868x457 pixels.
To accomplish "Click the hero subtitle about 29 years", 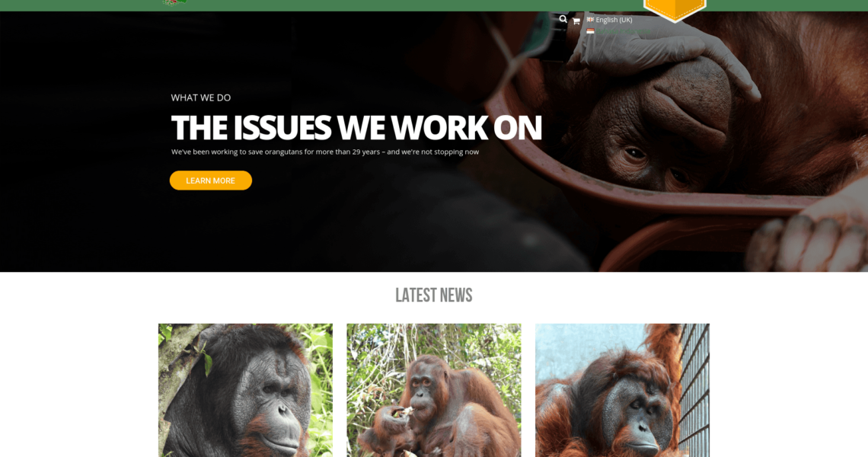I will [x=325, y=152].
